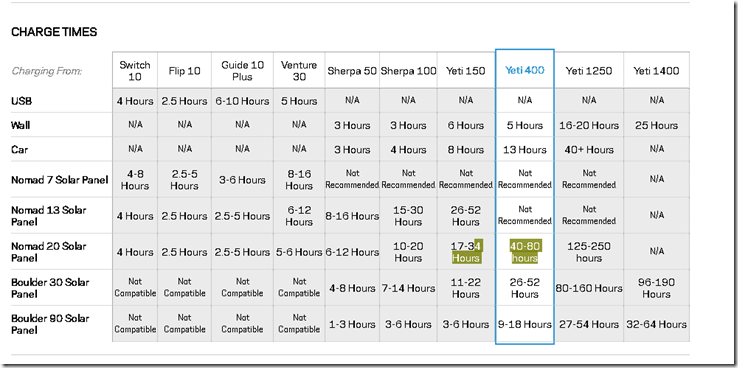Click the Nomad 7 Solar Panel row label
The image size is (738, 368).
tap(60, 180)
